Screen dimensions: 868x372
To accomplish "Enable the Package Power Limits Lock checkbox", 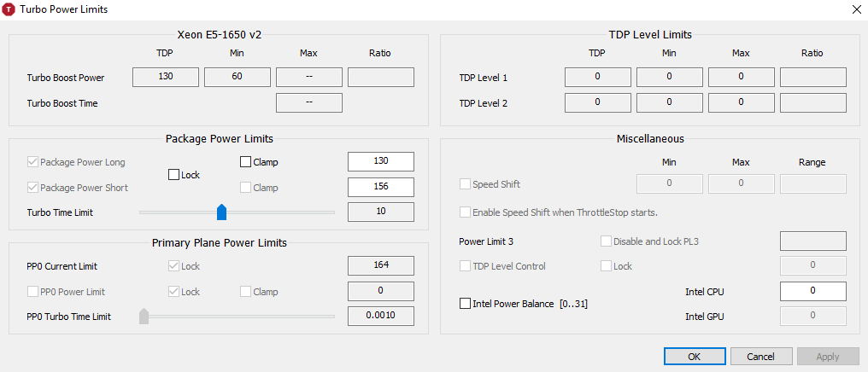I will 174,175.
